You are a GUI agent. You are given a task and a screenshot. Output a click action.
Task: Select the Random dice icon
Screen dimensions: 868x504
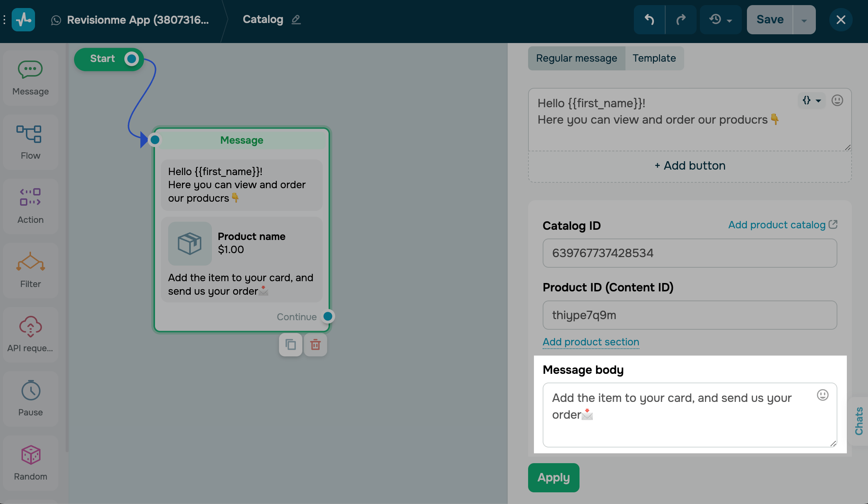click(x=31, y=455)
